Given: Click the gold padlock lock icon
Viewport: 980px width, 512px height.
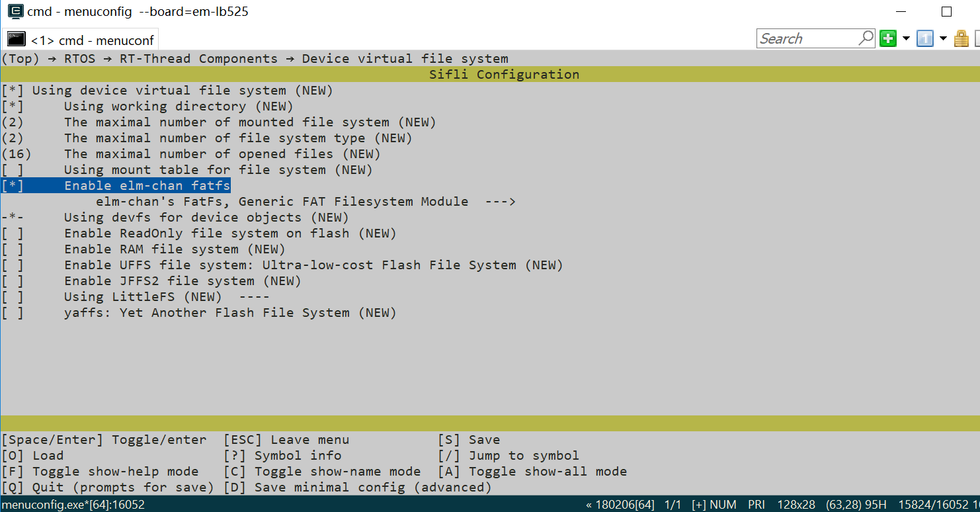Looking at the screenshot, I should pyautogui.click(x=962, y=38).
